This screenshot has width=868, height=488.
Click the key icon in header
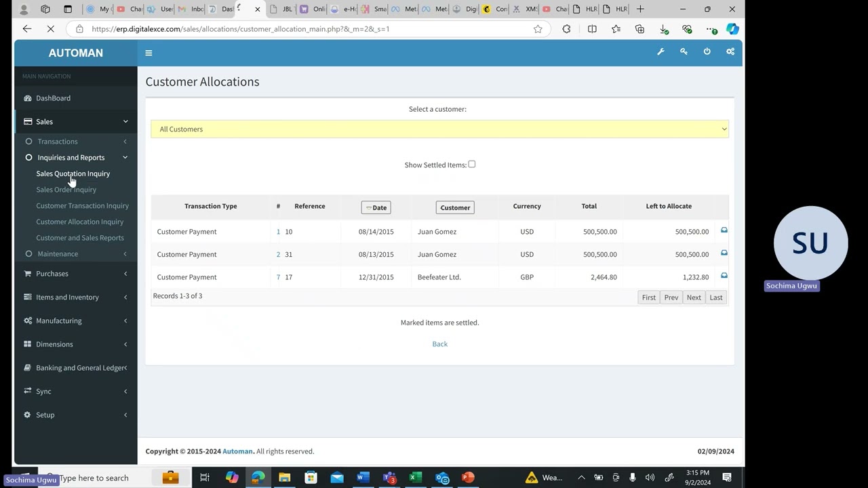(684, 52)
